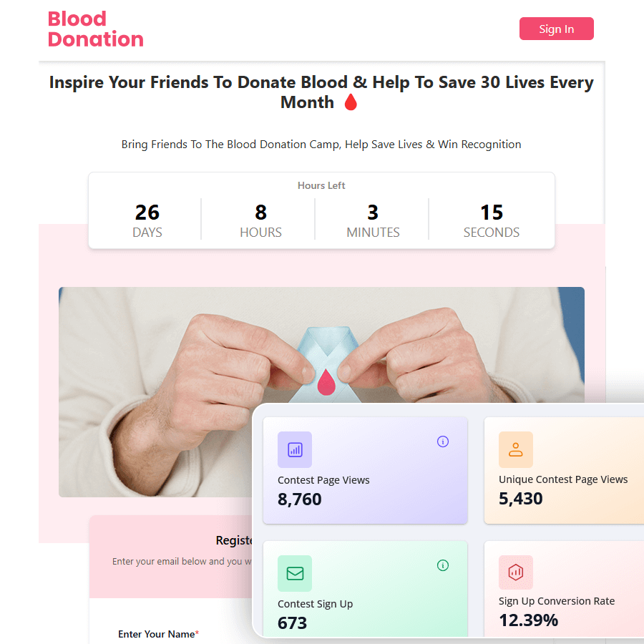The height and width of the screenshot is (644, 644).
Task: Click the pink blood drop on ribbon
Action: 326,382
